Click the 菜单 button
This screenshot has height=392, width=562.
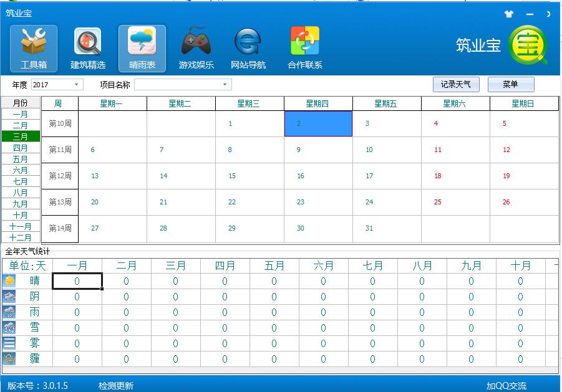pyautogui.click(x=510, y=85)
